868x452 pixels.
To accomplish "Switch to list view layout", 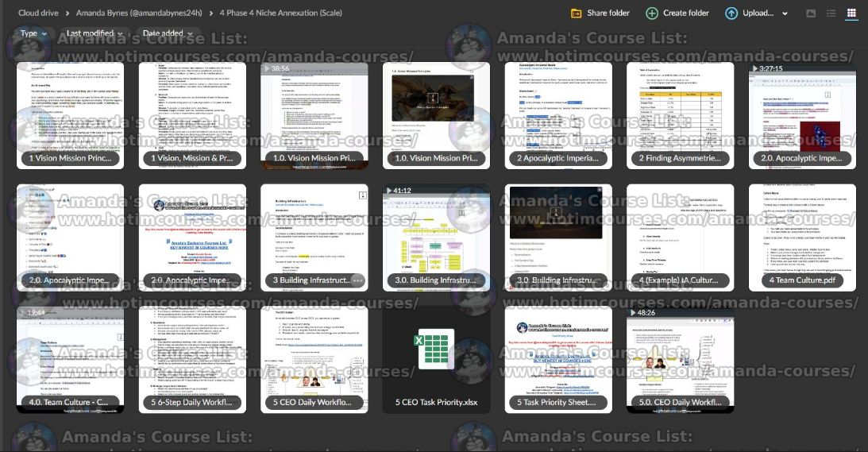I will click(831, 14).
